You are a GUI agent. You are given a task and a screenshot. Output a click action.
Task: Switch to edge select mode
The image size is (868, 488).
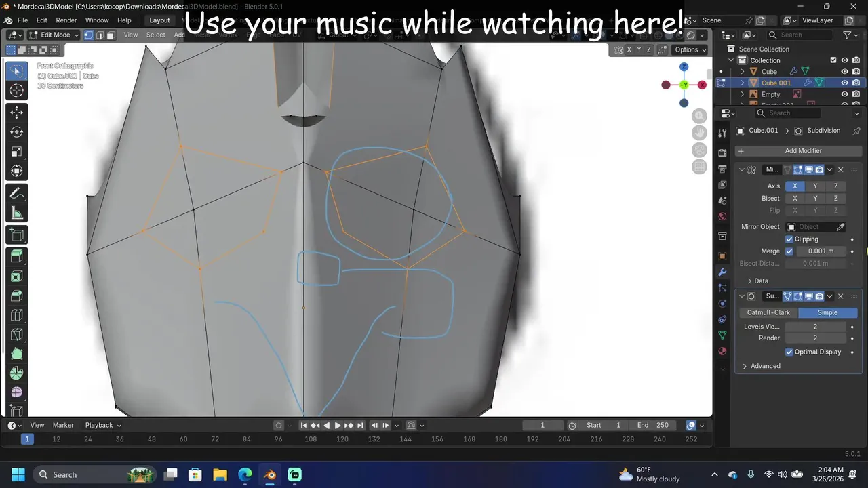(x=100, y=35)
